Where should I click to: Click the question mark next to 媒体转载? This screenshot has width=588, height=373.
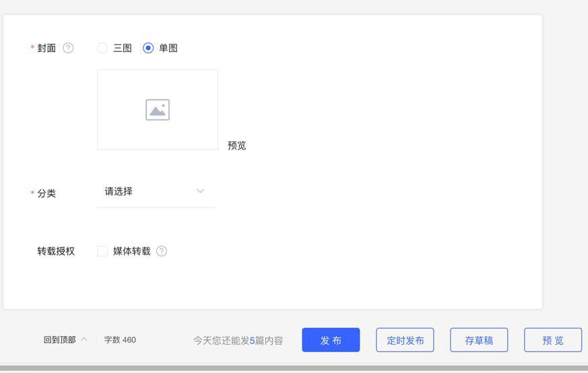(x=162, y=251)
